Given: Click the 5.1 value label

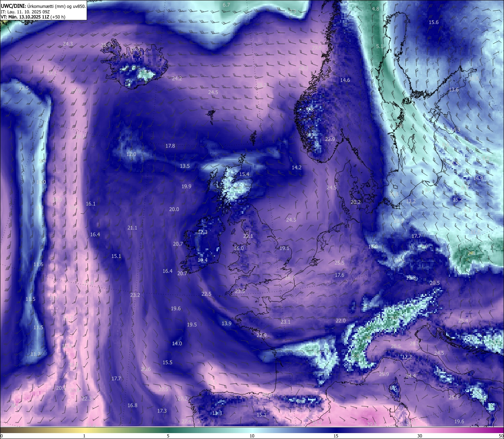Looking at the screenshot, I should pyautogui.click(x=380, y=46).
